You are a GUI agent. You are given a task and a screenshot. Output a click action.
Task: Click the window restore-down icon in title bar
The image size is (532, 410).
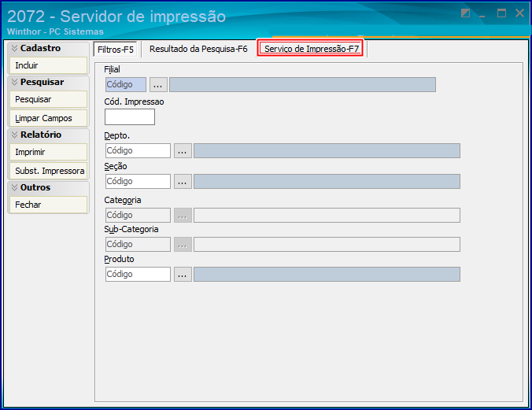pos(466,13)
